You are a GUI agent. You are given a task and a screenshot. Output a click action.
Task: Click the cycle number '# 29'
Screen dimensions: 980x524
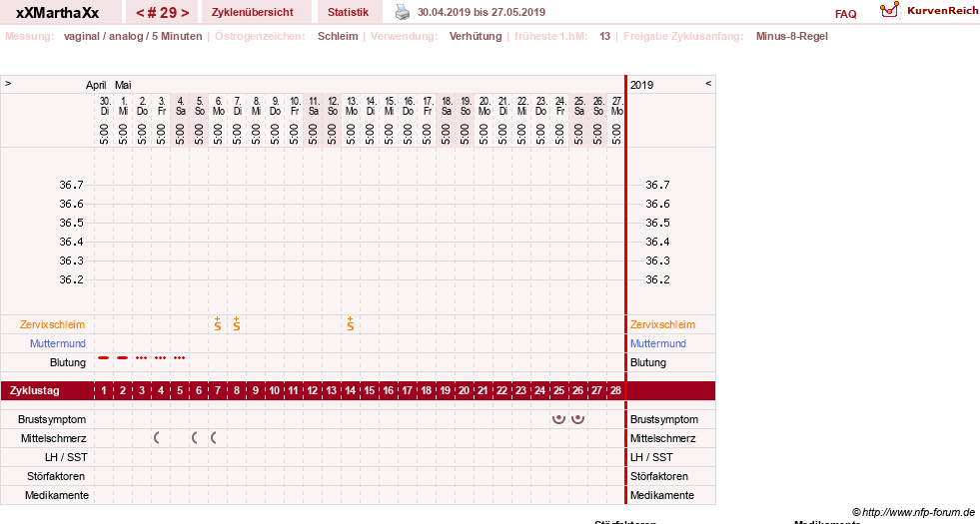163,13
